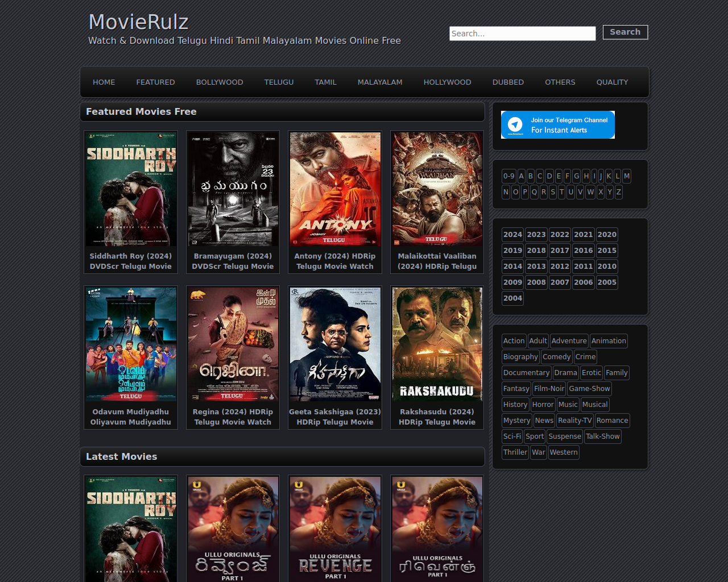Click the MovieRulz site title
The image size is (728, 582).
[x=138, y=22]
